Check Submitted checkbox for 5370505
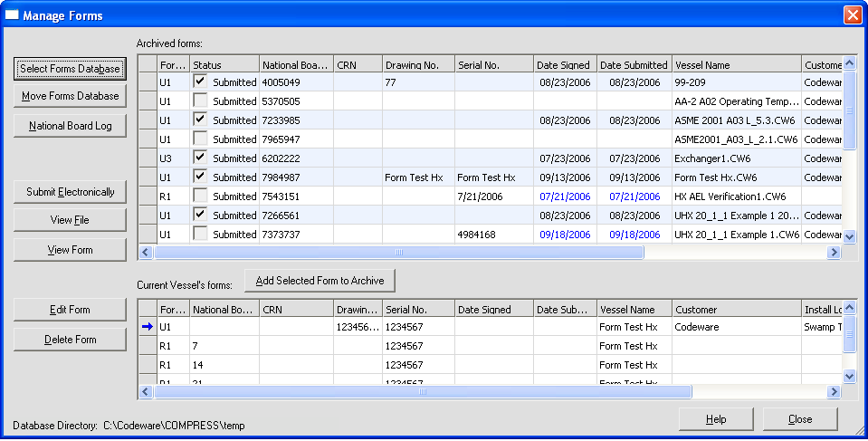The width and height of the screenshot is (868, 441). (200, 101)
